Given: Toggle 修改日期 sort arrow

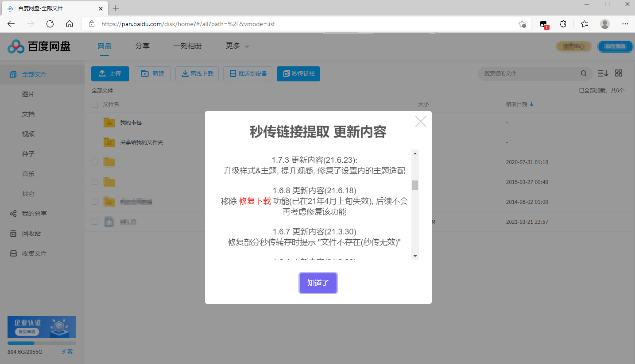Looking at the screenshot, I should 531,104.
